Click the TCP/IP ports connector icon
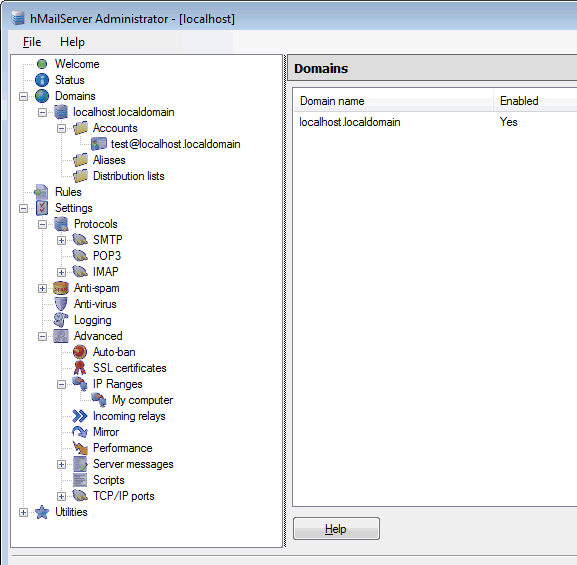This screenshot has height=565, width=577. [80, 496]
